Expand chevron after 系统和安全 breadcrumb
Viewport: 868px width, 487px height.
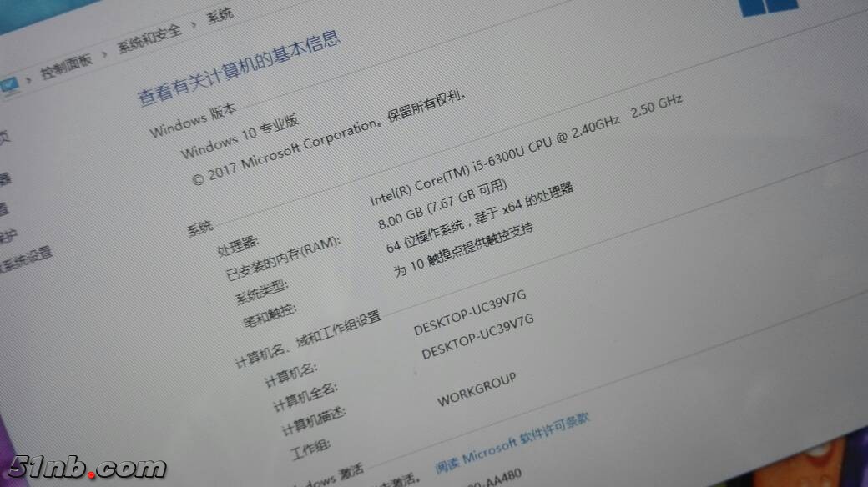tap(194, 24)
